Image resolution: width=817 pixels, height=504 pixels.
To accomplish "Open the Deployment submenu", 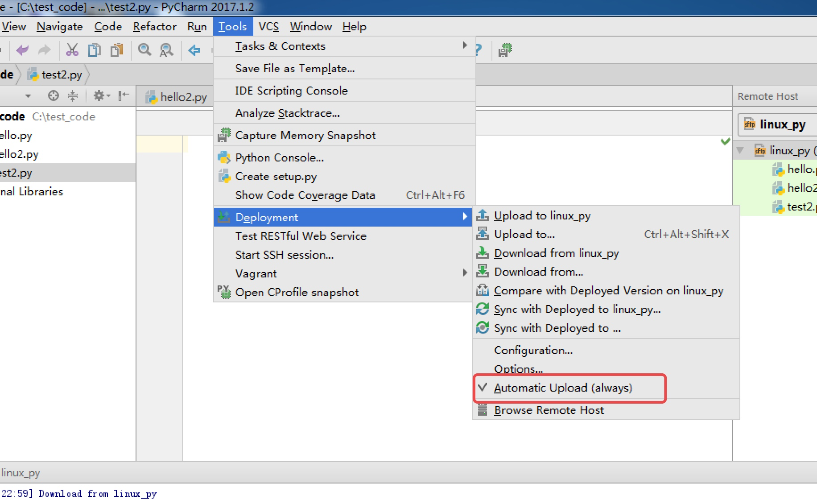I will tap(343, 217).
